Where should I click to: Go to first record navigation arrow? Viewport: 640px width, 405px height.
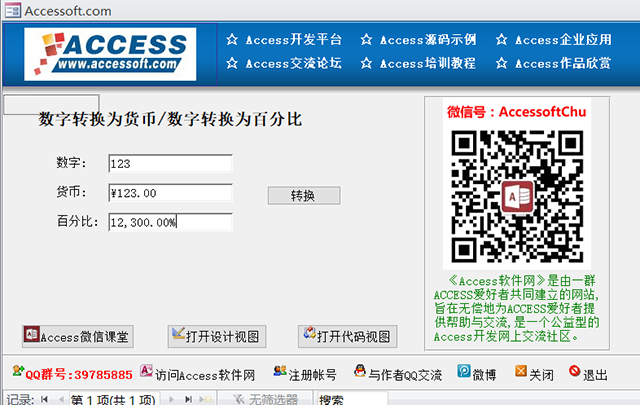click(x=44, y=399)
